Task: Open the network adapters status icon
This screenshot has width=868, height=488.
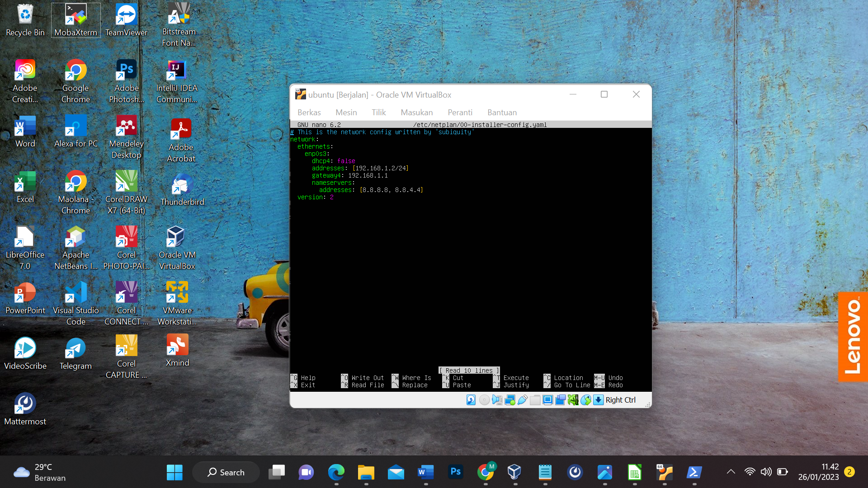Action: (x=510, y=400)
